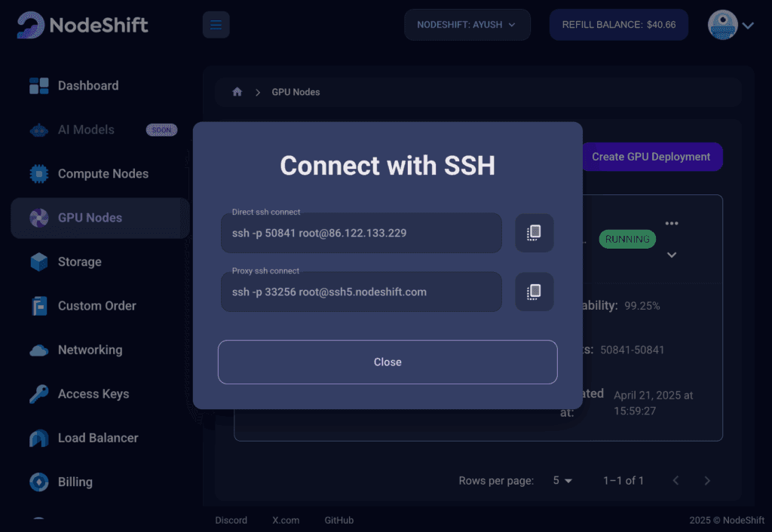Click the RUNNING status badge

tap(627, 239)
